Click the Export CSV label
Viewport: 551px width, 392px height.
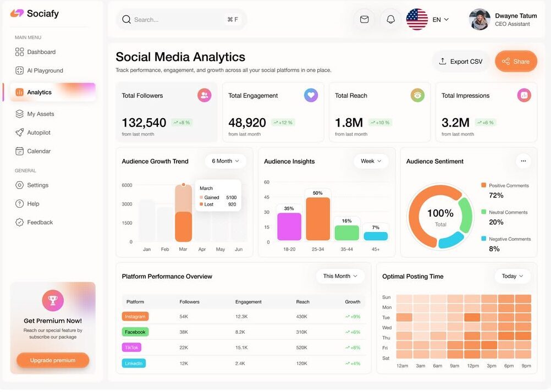(x=466, y=62)
